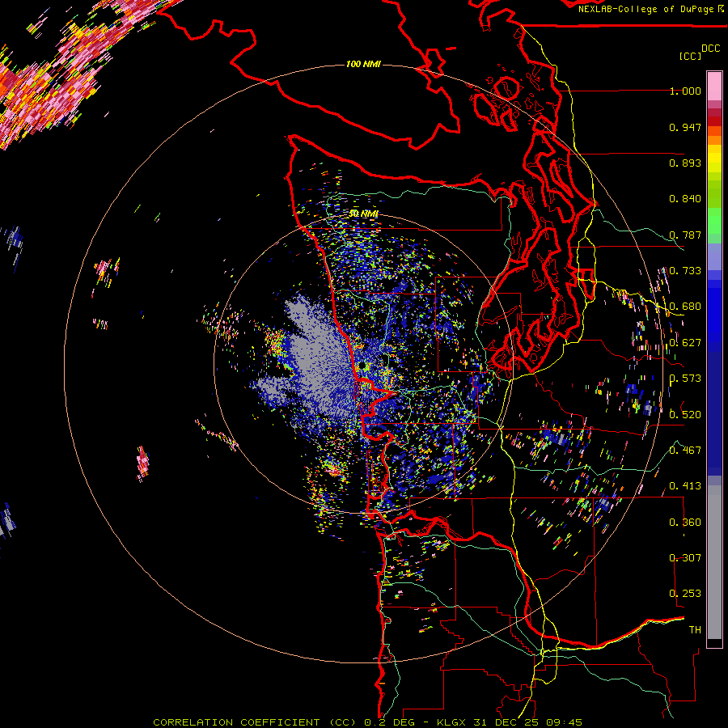Select the gray lower segment of color bar

click(x=714, y=562)
